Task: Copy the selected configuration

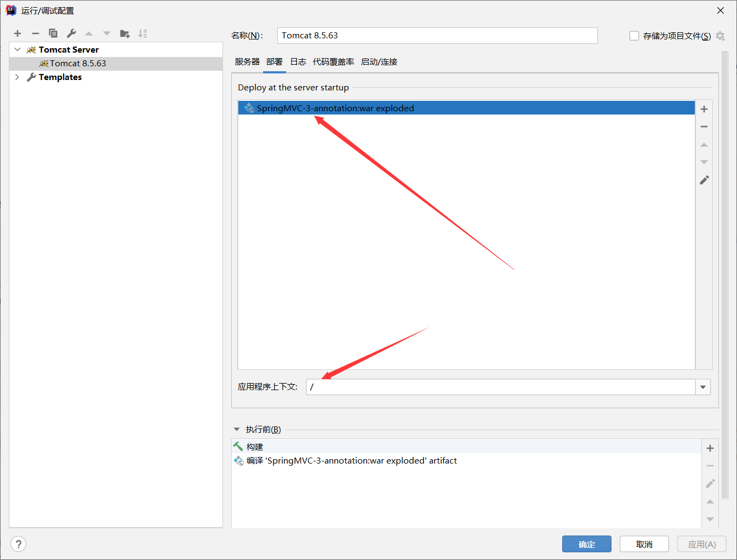Action: pyautogui.click(x=53, y=33)
